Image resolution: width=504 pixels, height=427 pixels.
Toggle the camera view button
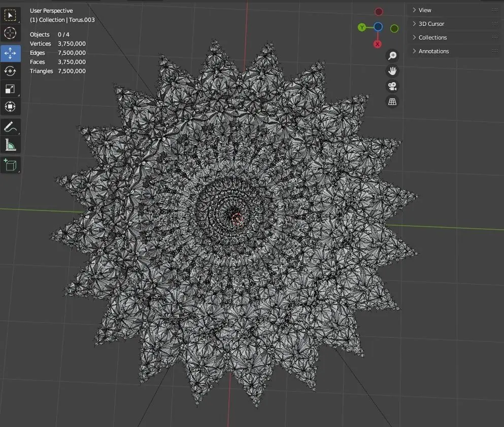(x=392, y=86)
